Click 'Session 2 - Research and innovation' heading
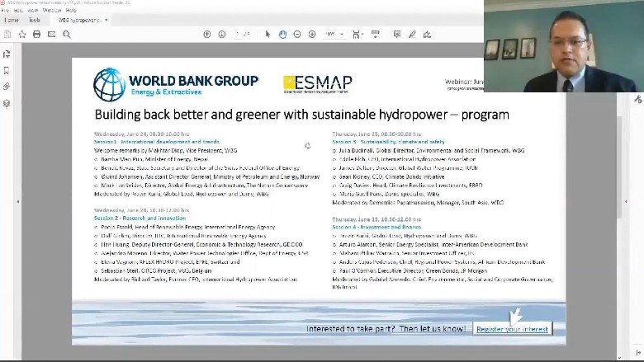Screen dimensions: 644x362 140,218
